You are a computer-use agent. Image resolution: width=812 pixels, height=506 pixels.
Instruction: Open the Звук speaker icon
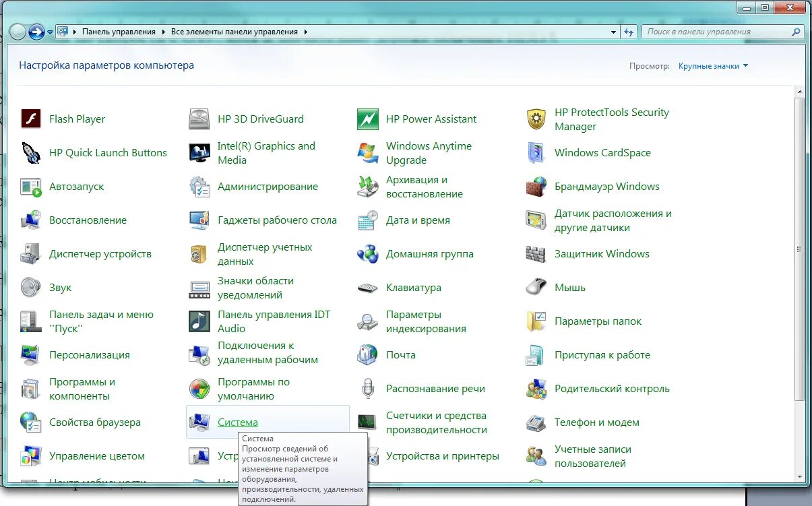[31, 288]
